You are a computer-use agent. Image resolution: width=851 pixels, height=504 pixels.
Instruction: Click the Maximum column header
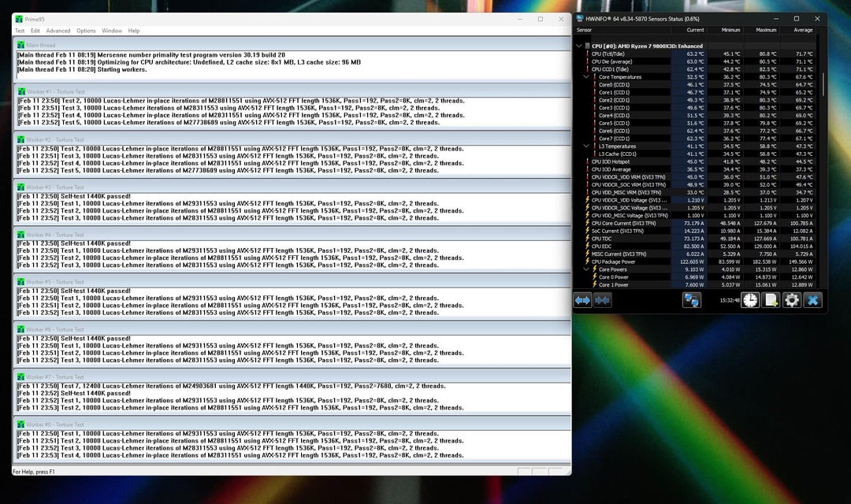(766, 30)
